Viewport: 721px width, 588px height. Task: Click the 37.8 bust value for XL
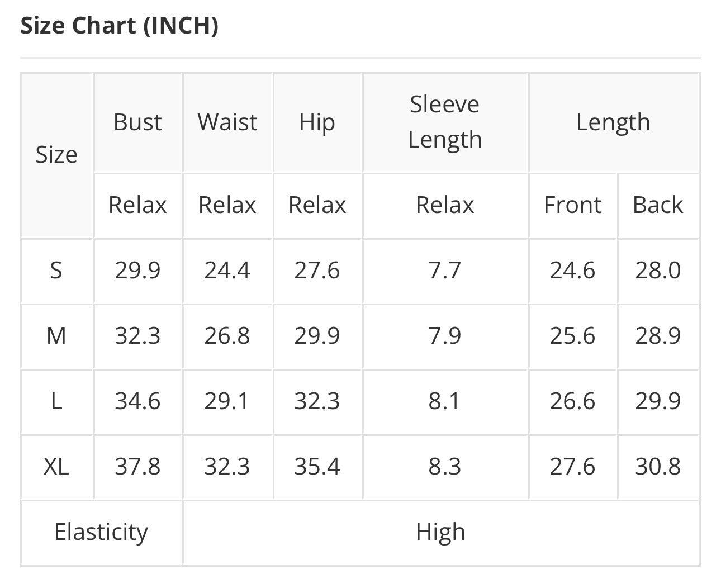[x=137, y=467]
